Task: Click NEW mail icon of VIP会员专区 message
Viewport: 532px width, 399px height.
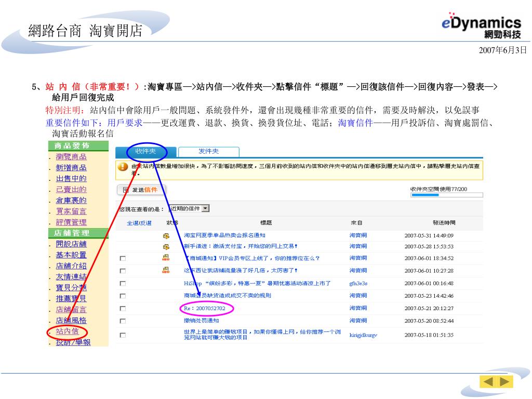Action: (166, 258)
